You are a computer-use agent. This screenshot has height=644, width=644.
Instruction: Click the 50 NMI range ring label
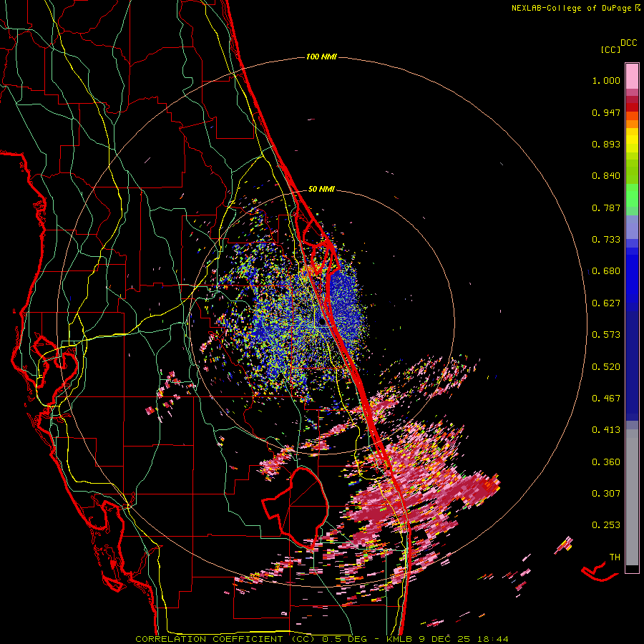(321, 190)
